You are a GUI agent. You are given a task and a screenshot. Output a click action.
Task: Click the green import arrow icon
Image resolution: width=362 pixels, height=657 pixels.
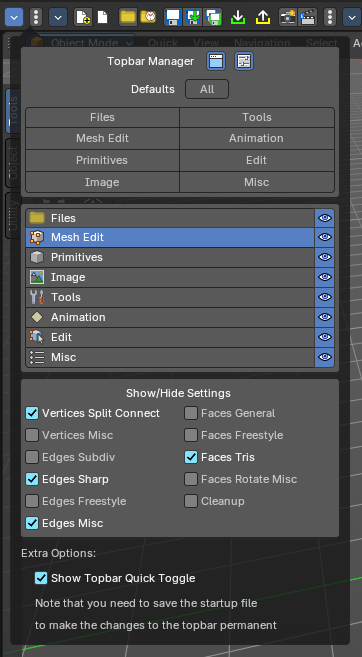[238, 17]
